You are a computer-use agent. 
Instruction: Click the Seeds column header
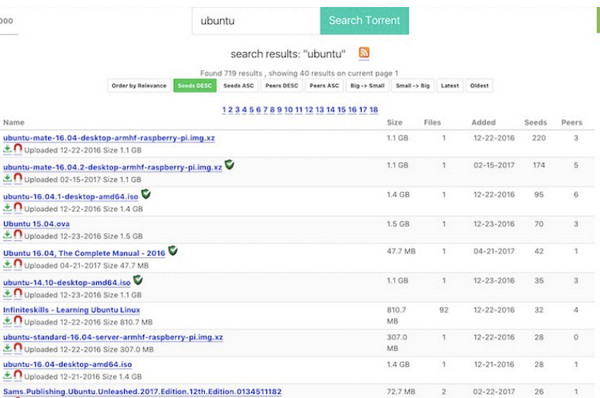click(x=535, y=122)
